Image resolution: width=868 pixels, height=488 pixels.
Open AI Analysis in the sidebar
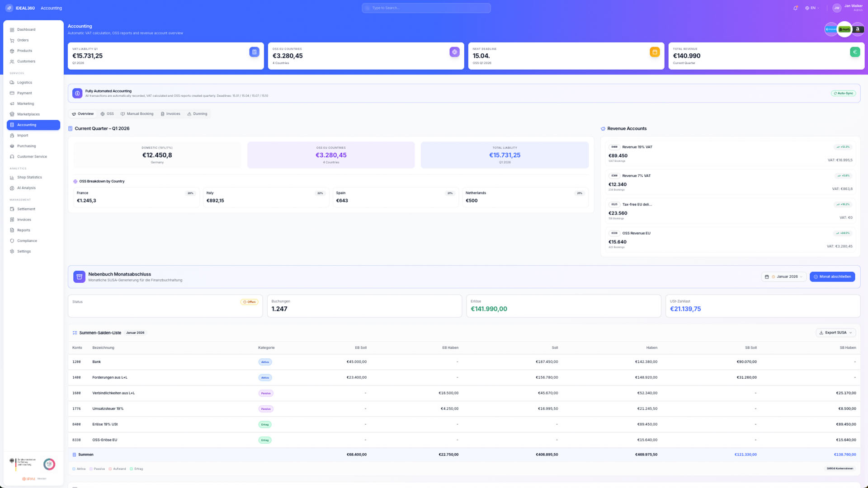[x=33, y=188]
